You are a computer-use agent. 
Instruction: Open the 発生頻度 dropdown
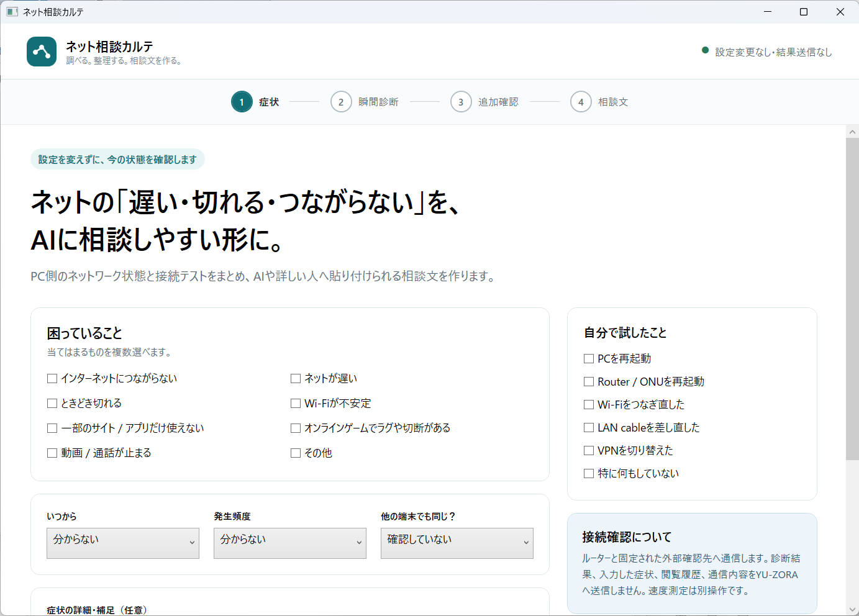[x=290, y=543]
